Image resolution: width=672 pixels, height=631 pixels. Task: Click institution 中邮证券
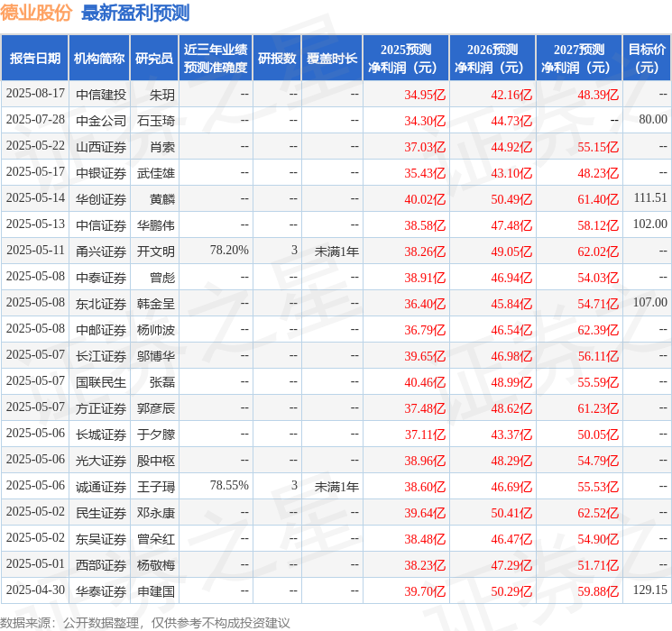pos(101,329)
